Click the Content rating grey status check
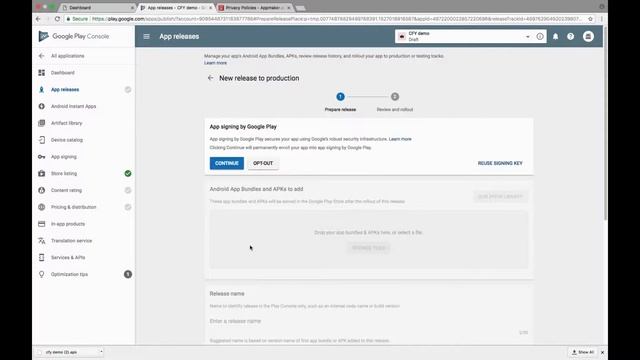 pyautogui.click(x=128, y=190)
